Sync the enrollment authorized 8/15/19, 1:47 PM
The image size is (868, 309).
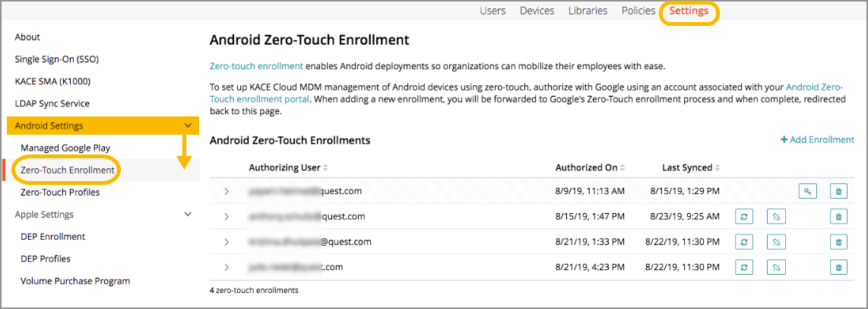tap(745, 217)
